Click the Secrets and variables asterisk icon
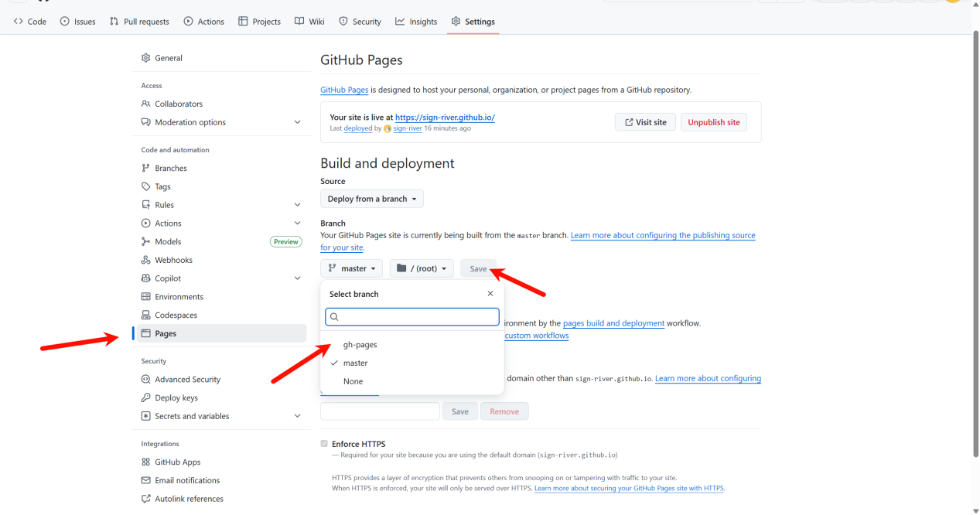This screenshot has height=515, width=980. [146, 416]
